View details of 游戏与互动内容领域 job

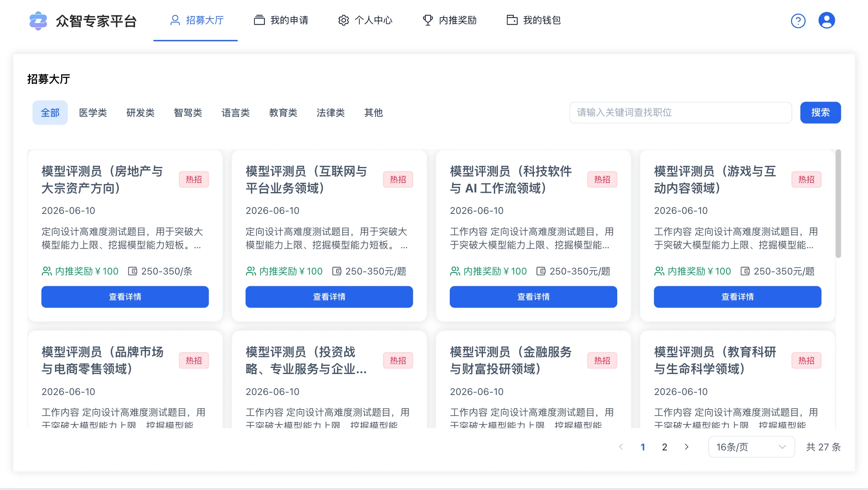coord(737,297)
